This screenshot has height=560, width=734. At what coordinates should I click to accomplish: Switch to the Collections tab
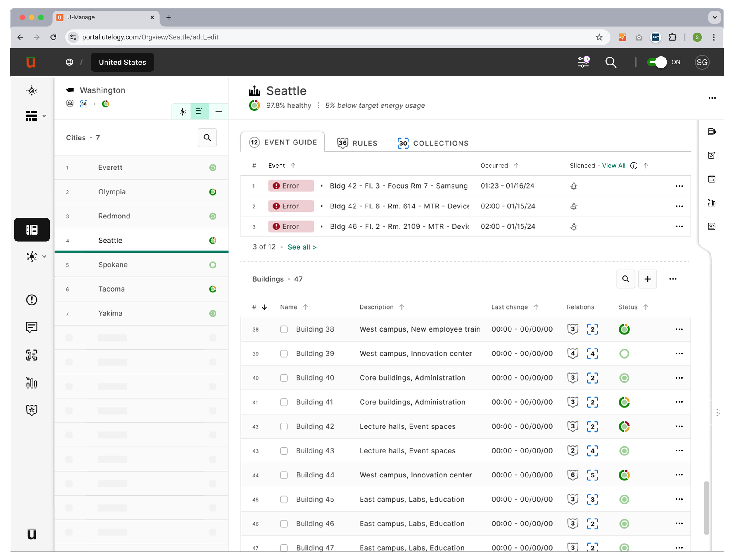[x=433, y=143]
